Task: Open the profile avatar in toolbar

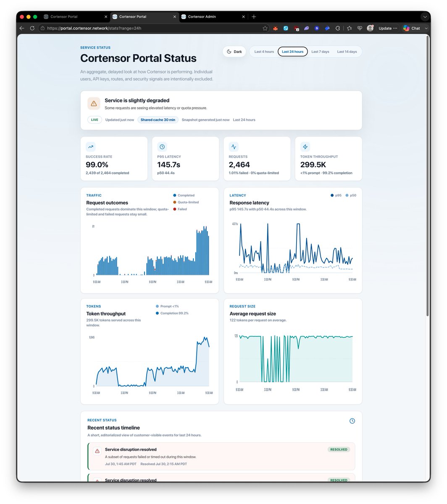Action: [370, 28]
